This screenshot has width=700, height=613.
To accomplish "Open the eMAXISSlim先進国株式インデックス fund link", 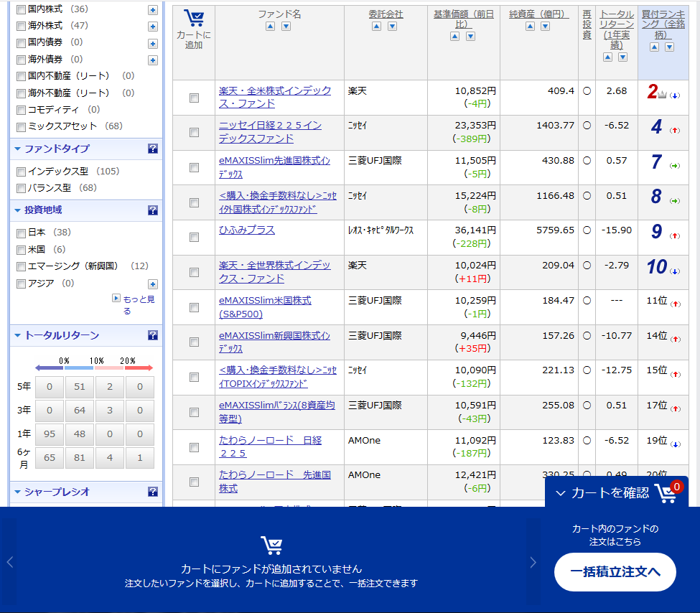I will (x=274, y=167).
